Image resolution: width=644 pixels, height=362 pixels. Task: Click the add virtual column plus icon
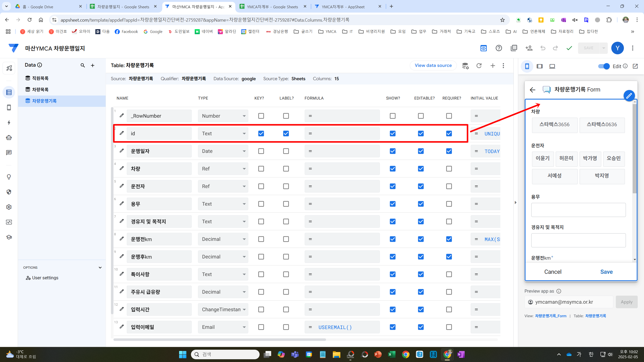coord(493,66)
